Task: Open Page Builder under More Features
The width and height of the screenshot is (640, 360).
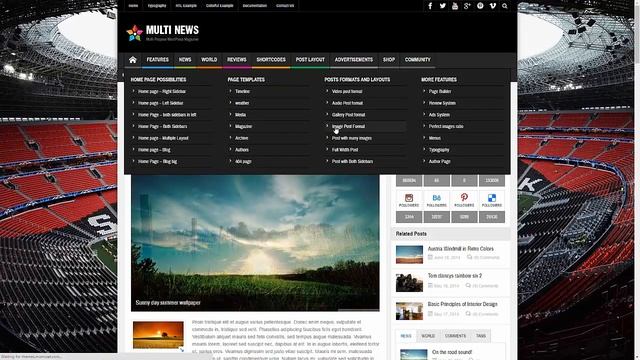Action: click(440, 91)
